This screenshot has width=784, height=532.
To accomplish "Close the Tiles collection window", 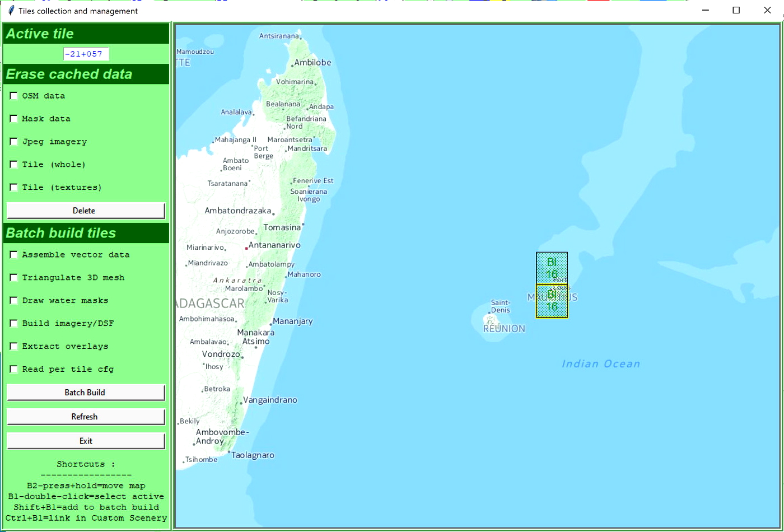I will coord(767,10).
